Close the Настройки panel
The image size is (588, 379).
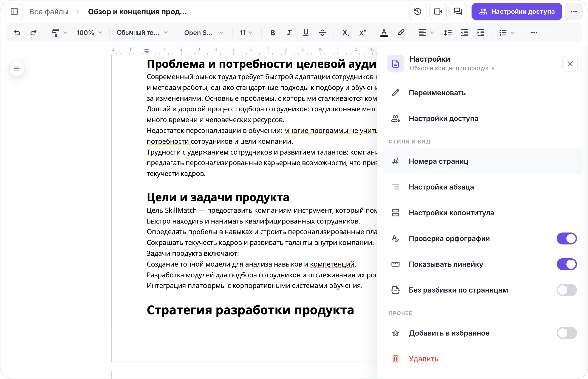(570, 64)
